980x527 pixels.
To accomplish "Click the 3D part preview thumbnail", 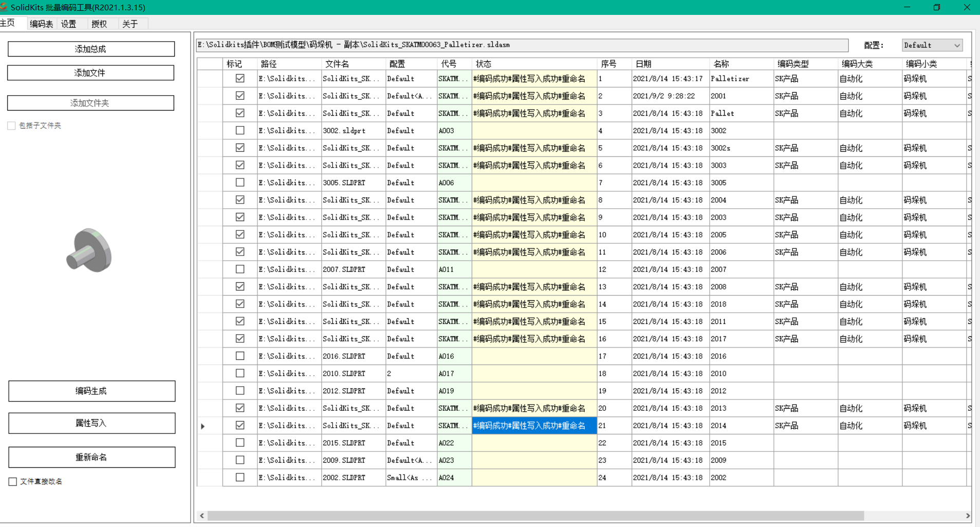I will pos(89,250).
